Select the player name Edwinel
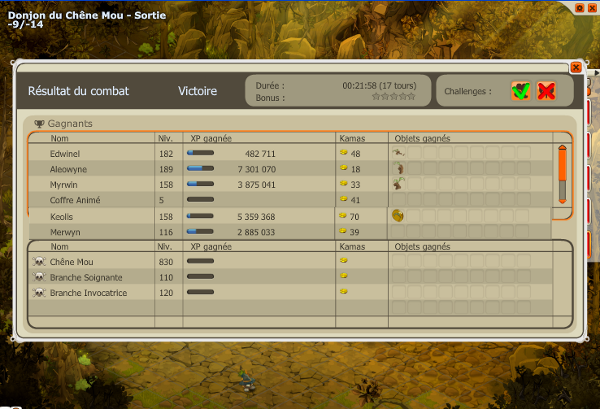This screenshot has height=409, width=600. (65, 154)
